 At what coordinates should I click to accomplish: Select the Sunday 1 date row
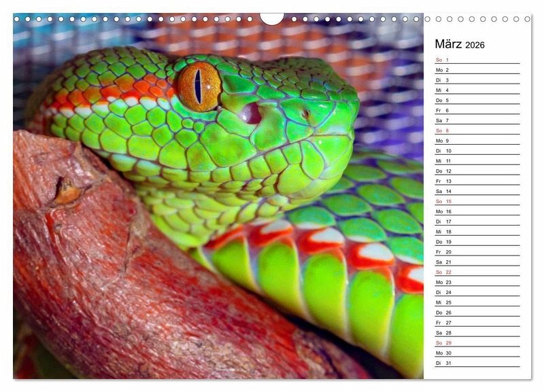(x=477, y=60)
